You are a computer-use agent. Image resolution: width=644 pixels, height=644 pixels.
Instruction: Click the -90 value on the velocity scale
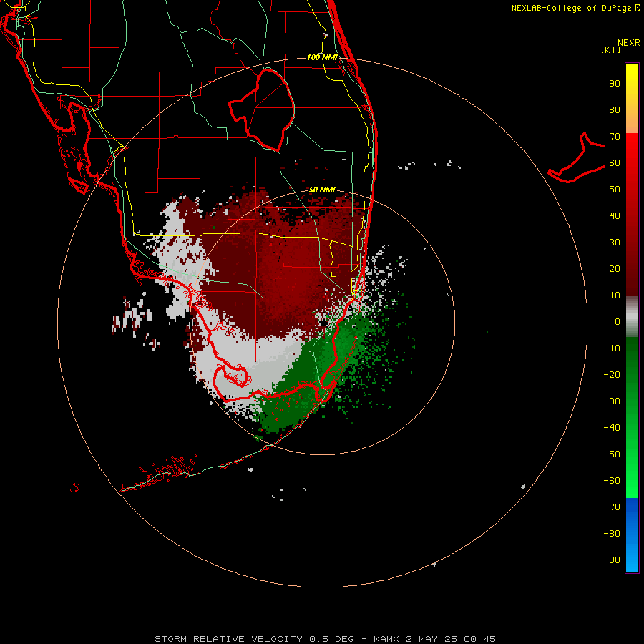tap(612, 560)
